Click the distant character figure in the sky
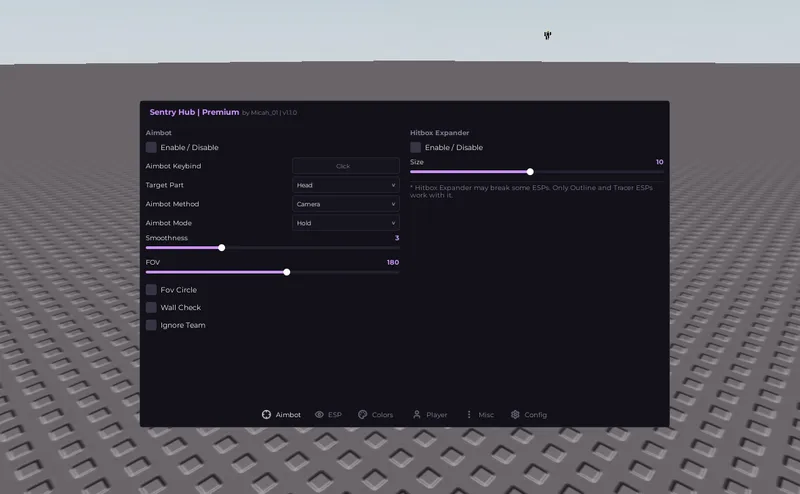This screenshot has width=800, height=494. point(547,35)
